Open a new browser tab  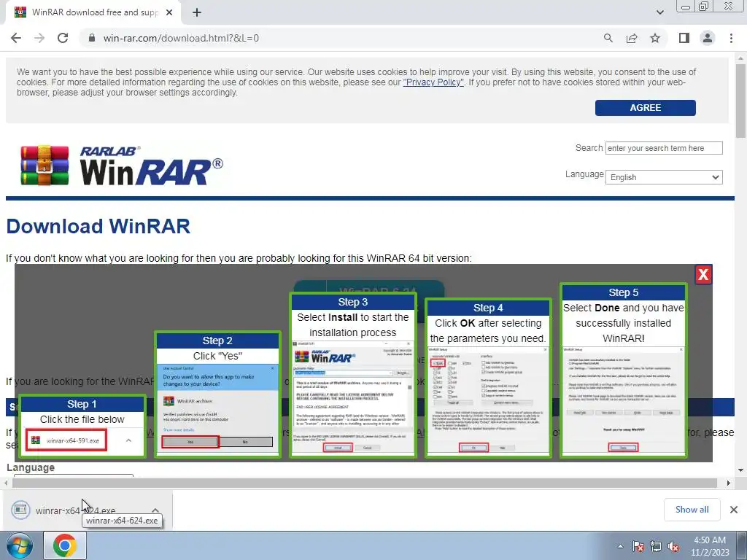tap(197, 13)
